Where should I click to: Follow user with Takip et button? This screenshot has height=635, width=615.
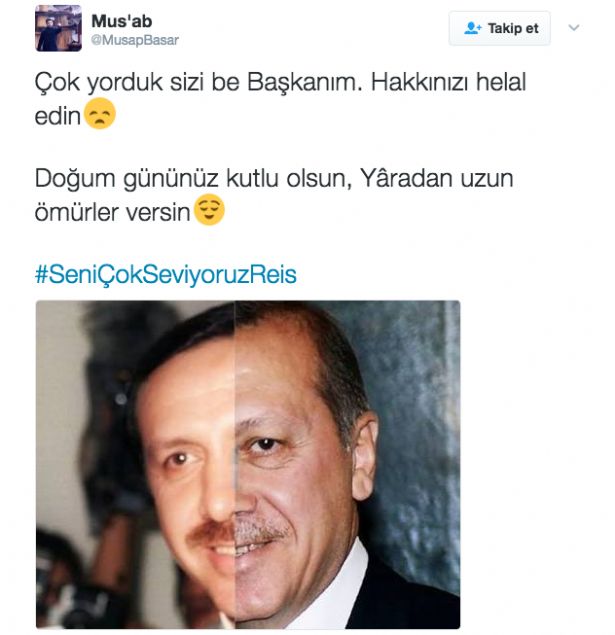[x=500, y=28]
